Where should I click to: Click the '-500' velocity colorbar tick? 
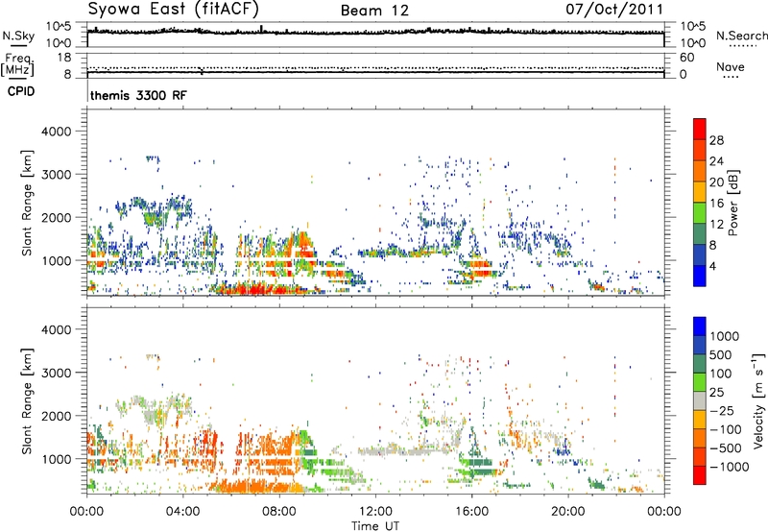coord(726,448)
